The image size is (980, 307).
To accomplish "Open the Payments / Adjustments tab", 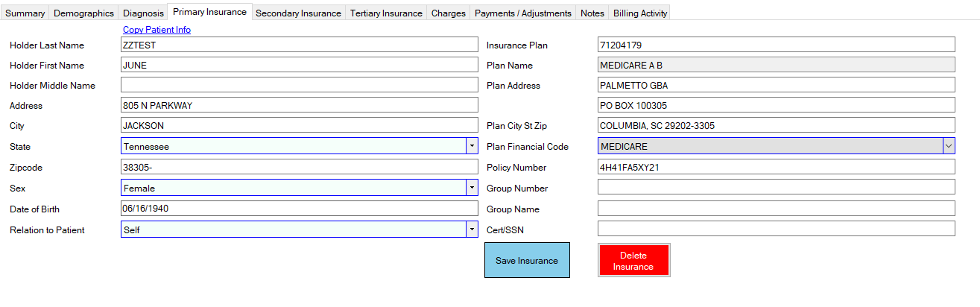I will point(522,13).
